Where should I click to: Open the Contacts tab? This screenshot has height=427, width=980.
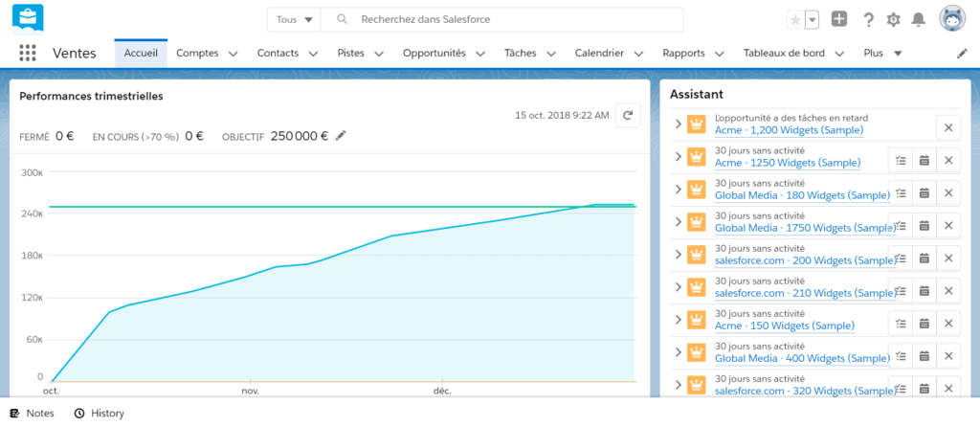point(278,54)
